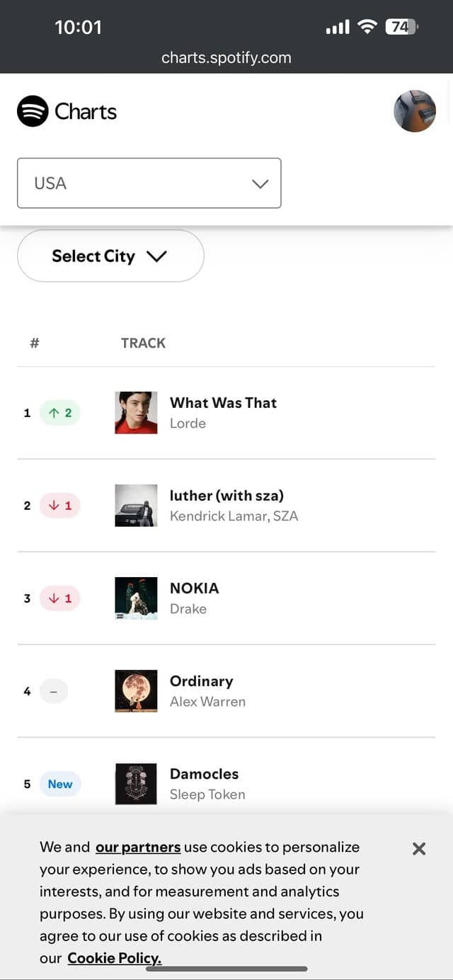
Task: Open the Ordinary moon cover thumbnail
Action: coord(136,691)
